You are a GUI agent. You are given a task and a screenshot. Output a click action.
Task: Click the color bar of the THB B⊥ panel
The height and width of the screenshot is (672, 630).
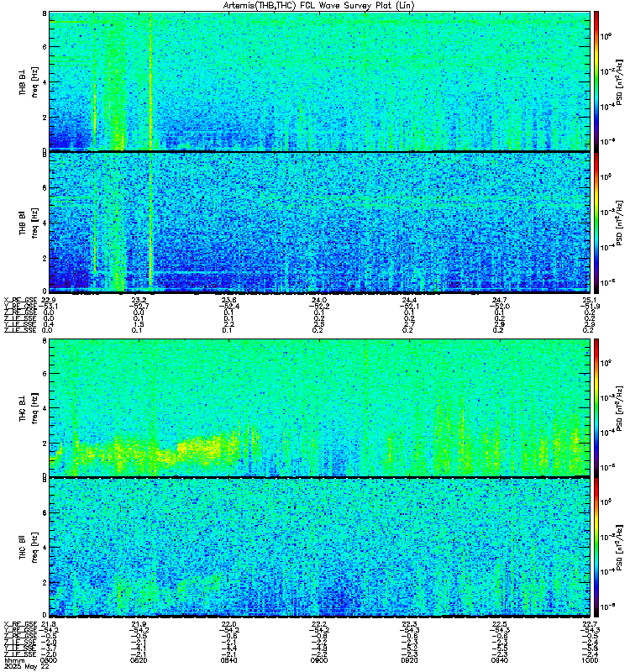point(596,81)
